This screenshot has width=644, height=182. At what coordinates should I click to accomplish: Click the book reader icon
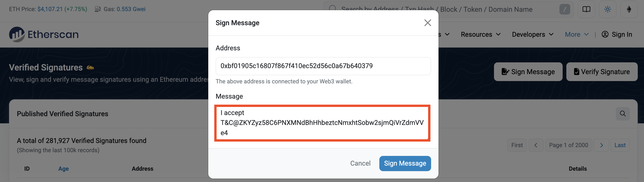click(x=586, y=9)
